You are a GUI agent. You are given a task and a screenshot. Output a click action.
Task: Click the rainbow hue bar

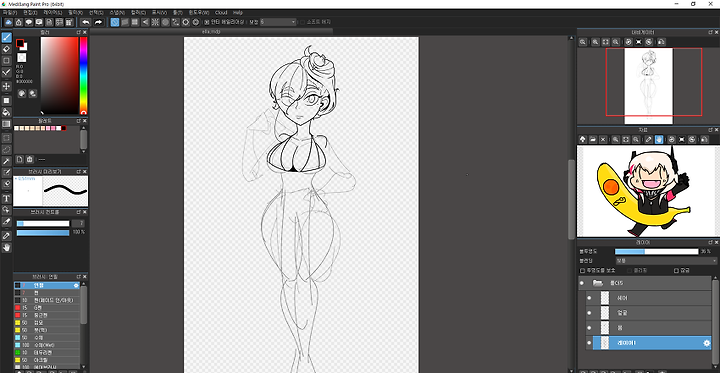pos(84,75)
